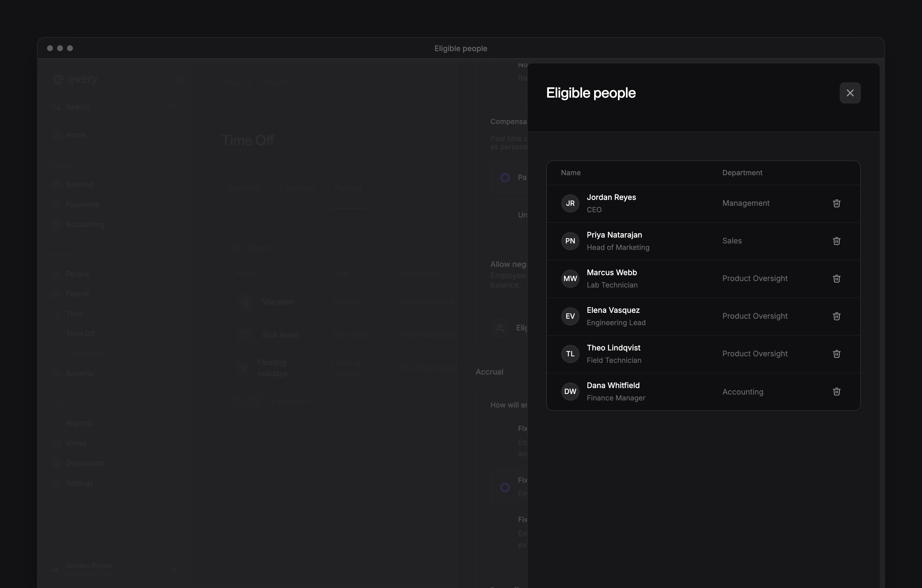Click Product Oversight in Elena Vasquez's row
Viewport: 922px width, 588px height.
coord(755,316)
